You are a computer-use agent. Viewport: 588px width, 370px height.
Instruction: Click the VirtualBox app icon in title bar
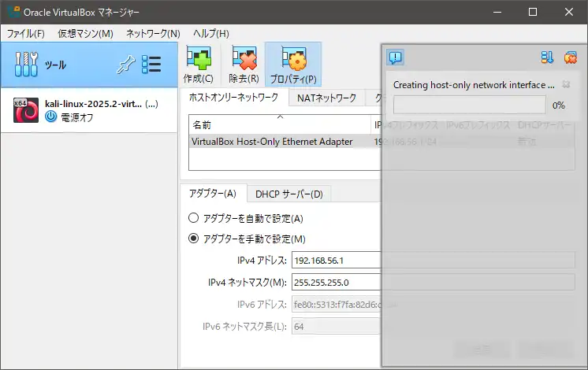coord(13,12)
